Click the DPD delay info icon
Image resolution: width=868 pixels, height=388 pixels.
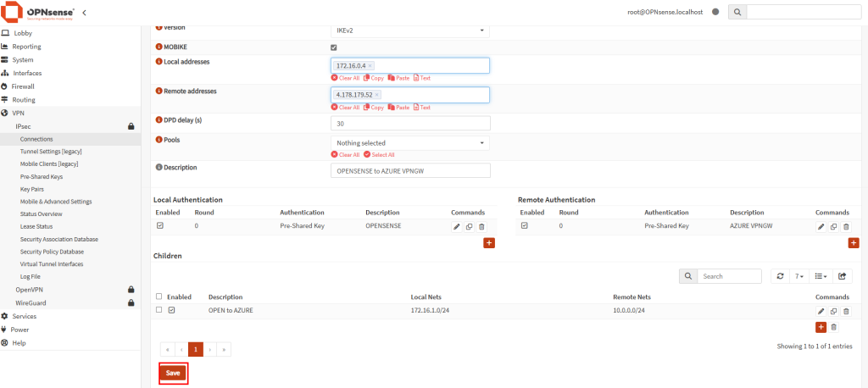[x=159, y=119]
